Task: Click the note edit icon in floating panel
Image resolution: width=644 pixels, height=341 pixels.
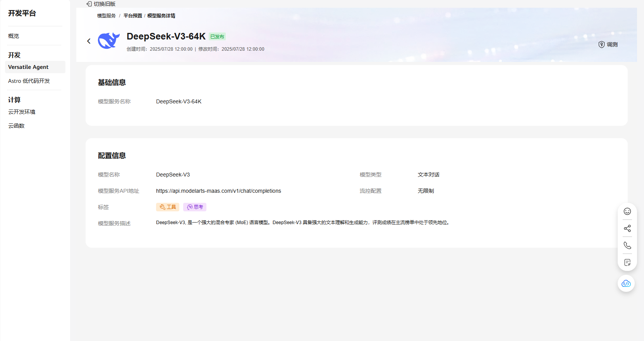Action: [x=627, y=262]
